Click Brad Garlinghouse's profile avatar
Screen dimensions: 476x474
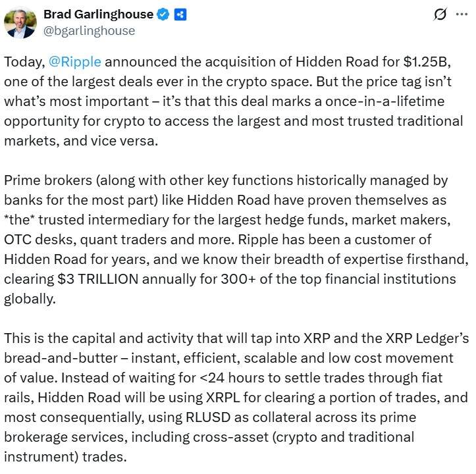click(x=20, y=23)
